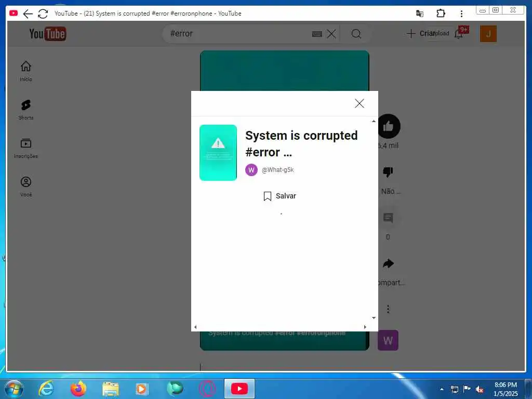532x399 pixels.
Task: Dislike the short with thumbs down
Action: (x=388, y=172)
